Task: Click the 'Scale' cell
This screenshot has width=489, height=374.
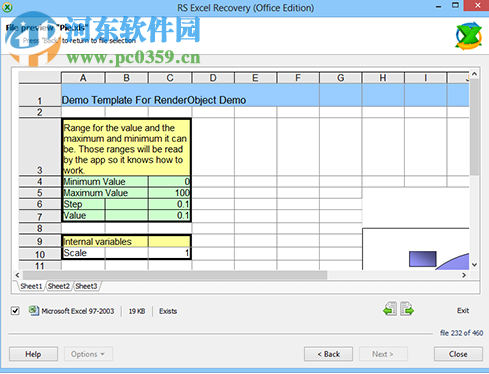Action: (84, 253)
